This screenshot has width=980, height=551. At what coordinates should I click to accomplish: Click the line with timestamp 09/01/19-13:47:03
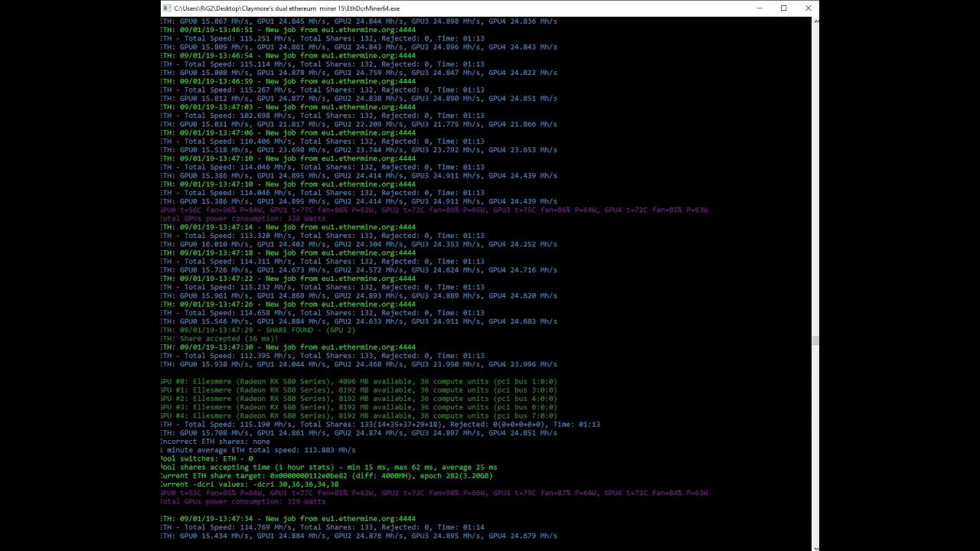(x=289, y=107)
